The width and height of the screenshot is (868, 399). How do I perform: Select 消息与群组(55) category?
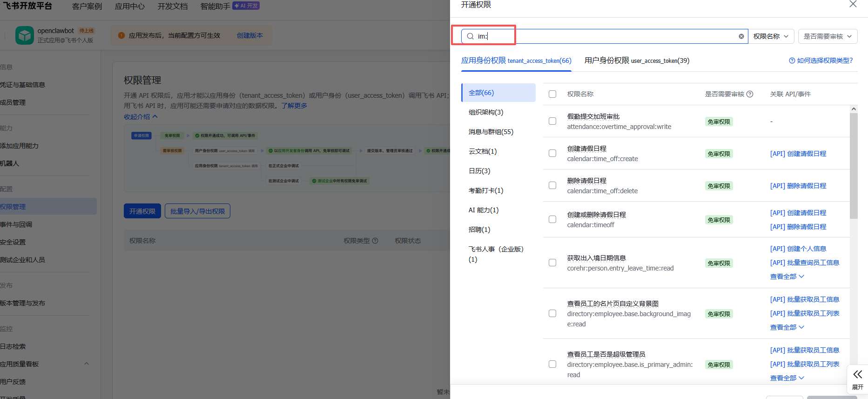point(491,132)
